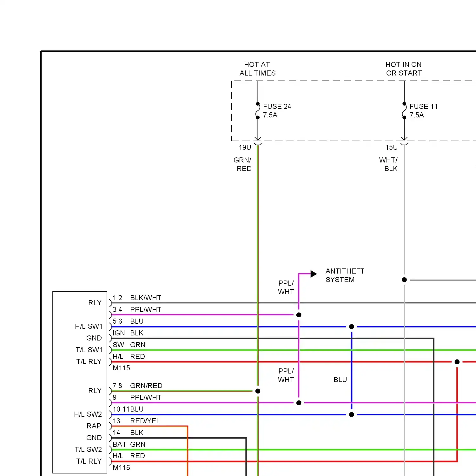
Task: Click connector label 'M116'
Action: tap(121, 468)
